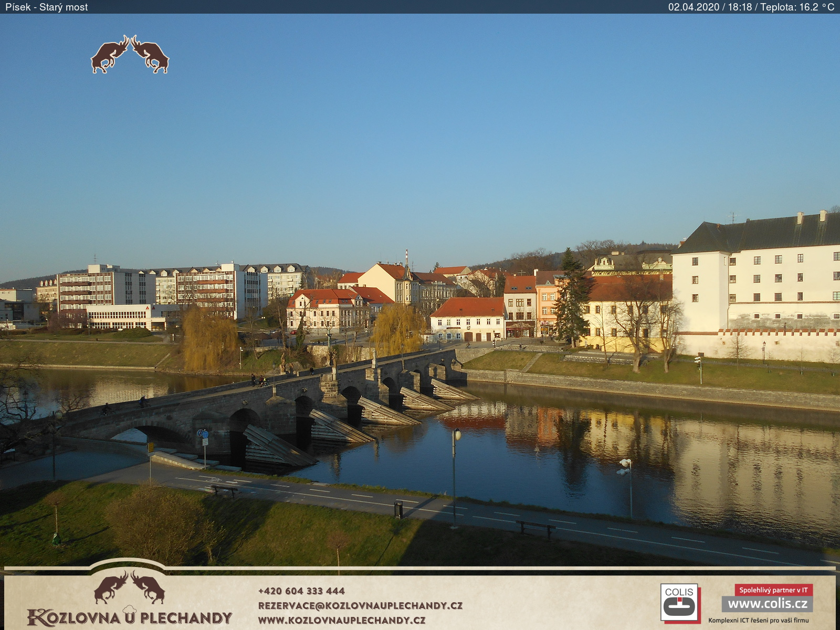The width and height of the screenshot is (840, 630).
Task: Open the www.kozlovnauplechandy.cz website link
Action: pos(342,620)
